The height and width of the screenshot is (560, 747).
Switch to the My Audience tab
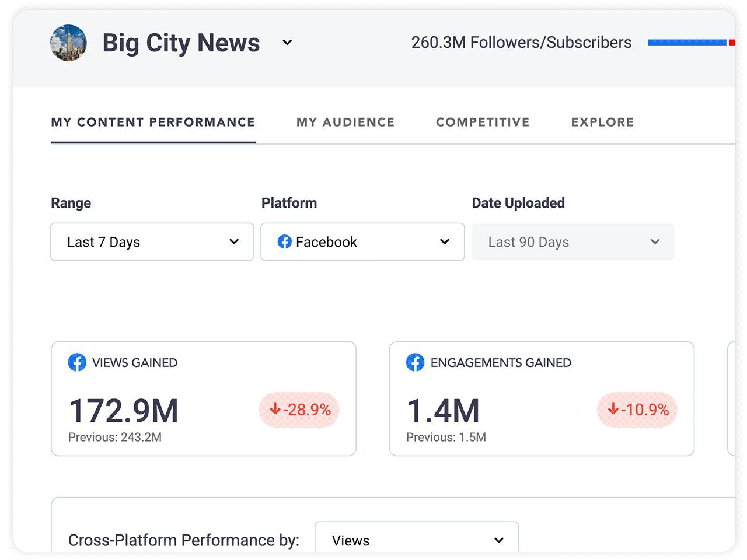point(345,122)
